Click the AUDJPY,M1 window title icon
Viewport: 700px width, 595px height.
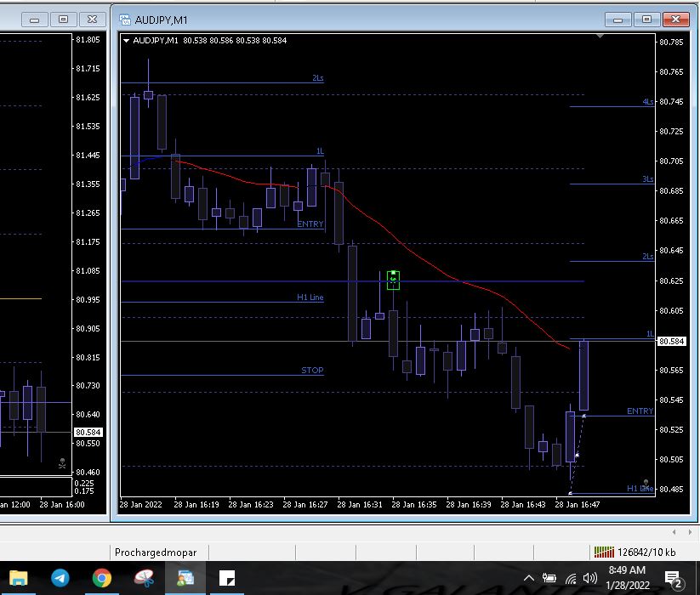(x=125, y=20)
